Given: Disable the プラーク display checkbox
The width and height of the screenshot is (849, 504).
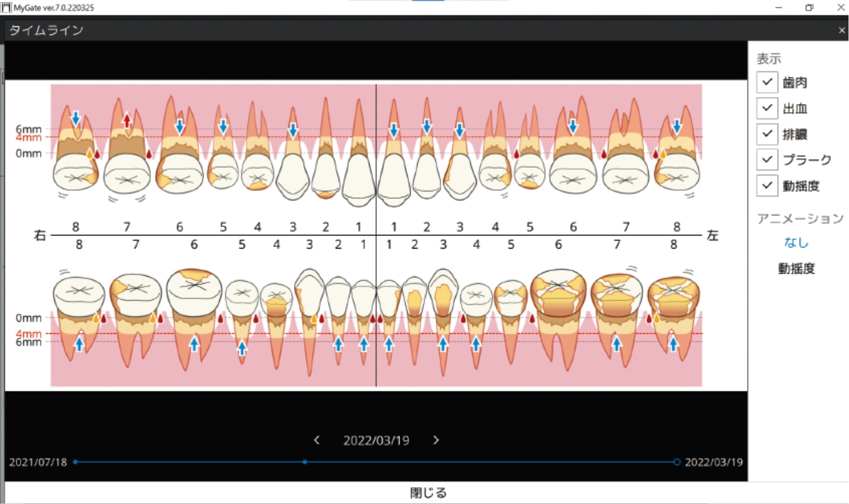Looking at the screenshot, I should 767,160.
